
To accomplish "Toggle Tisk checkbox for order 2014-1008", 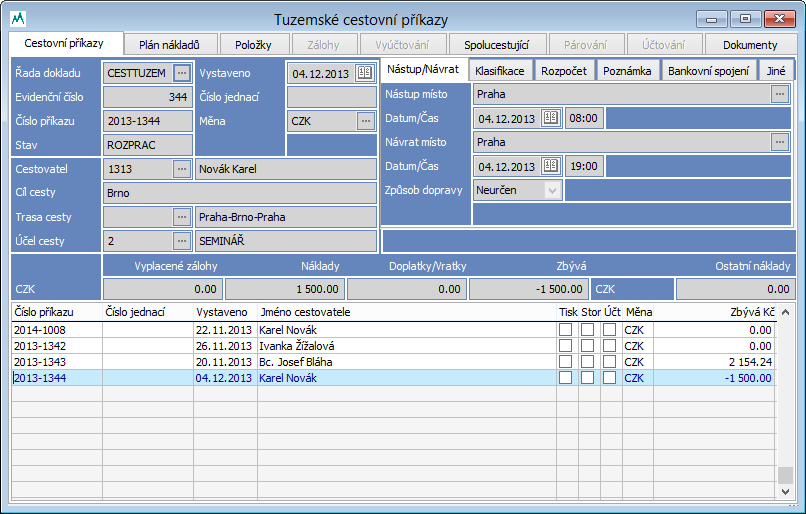I will click(566, 330).
